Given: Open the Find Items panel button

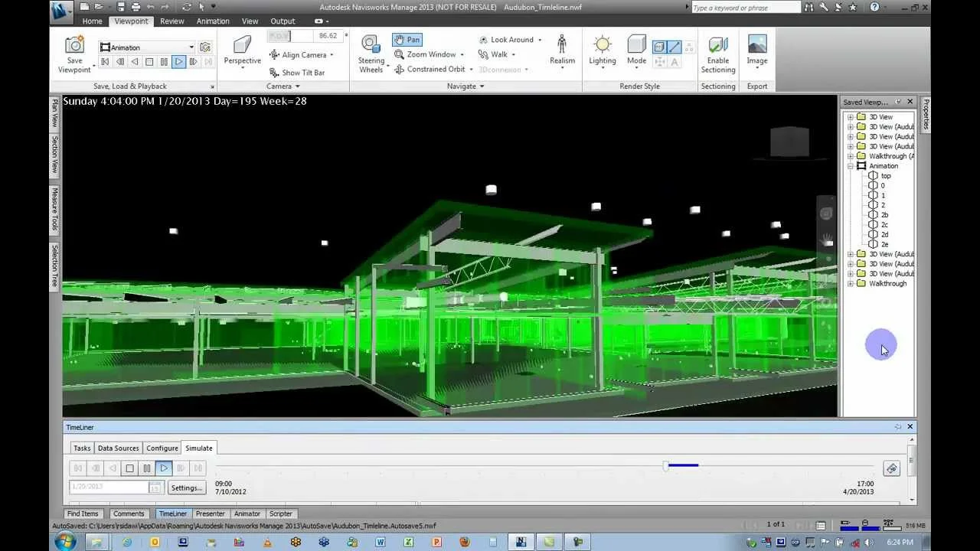Looking at the screenshot, I should tap(83, 514).
